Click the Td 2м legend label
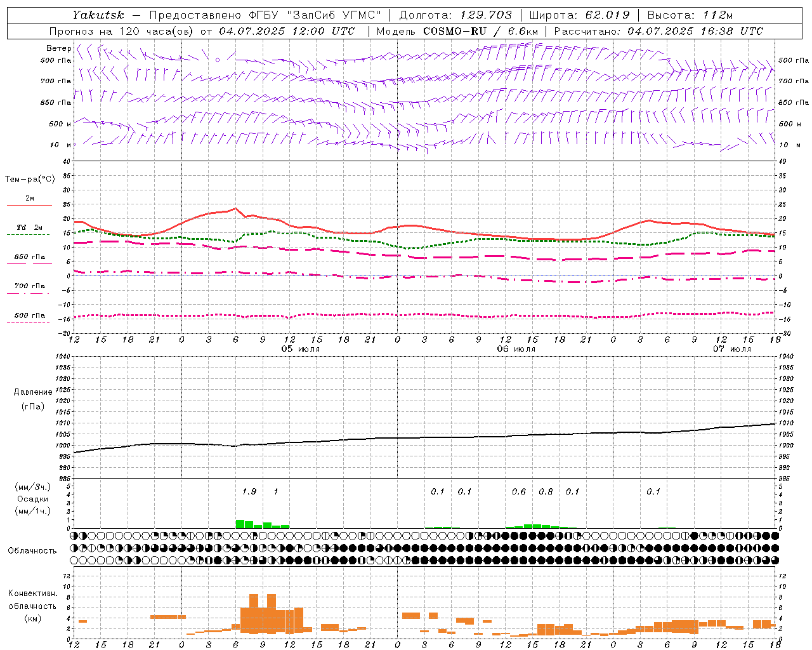 pyautogui.click(x=30, y=227)
